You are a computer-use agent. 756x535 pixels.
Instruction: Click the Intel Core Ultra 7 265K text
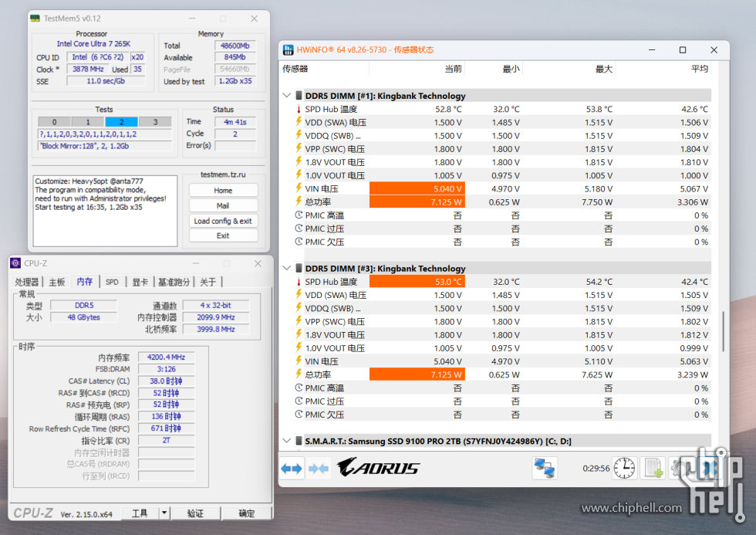[93, 43]
